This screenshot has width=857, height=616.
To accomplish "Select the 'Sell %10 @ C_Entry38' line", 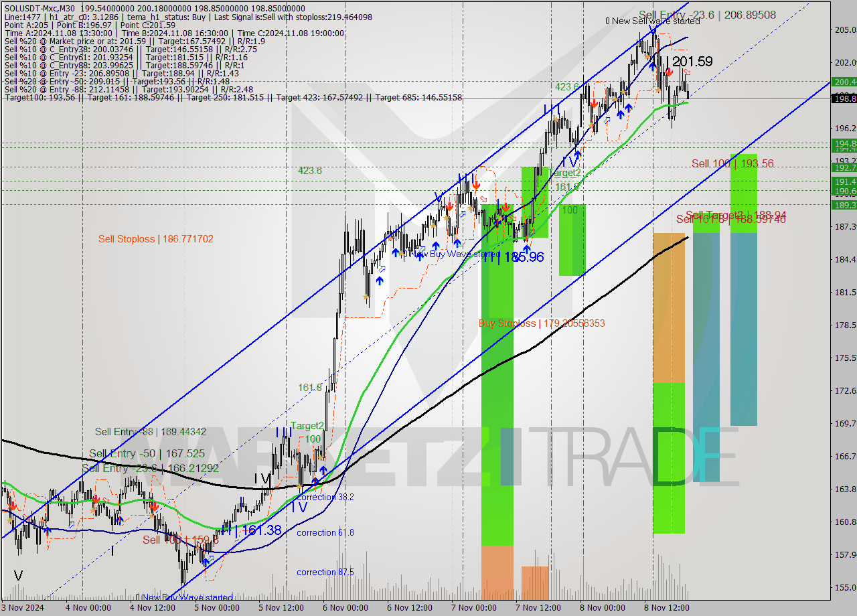I will (131, 49).
